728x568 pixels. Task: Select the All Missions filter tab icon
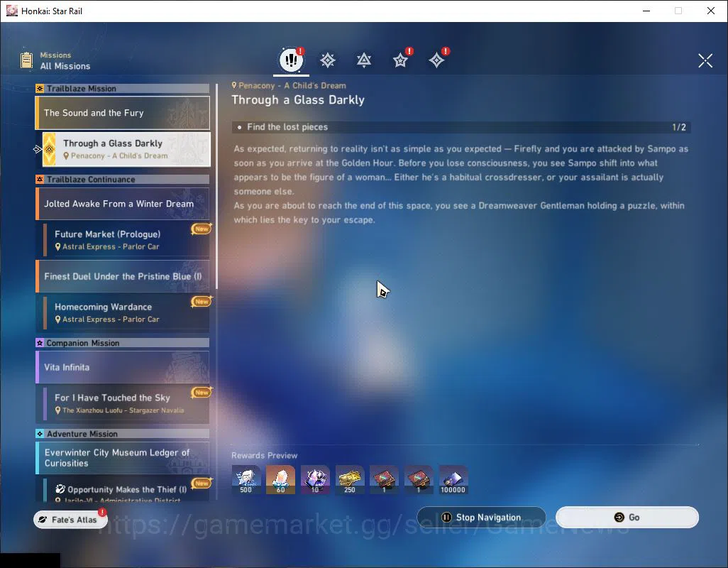(291, 60)
